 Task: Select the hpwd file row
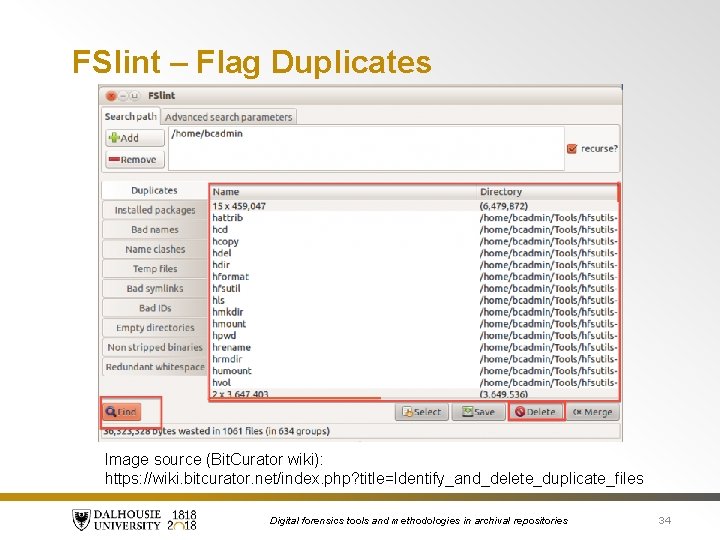(414, 336)
